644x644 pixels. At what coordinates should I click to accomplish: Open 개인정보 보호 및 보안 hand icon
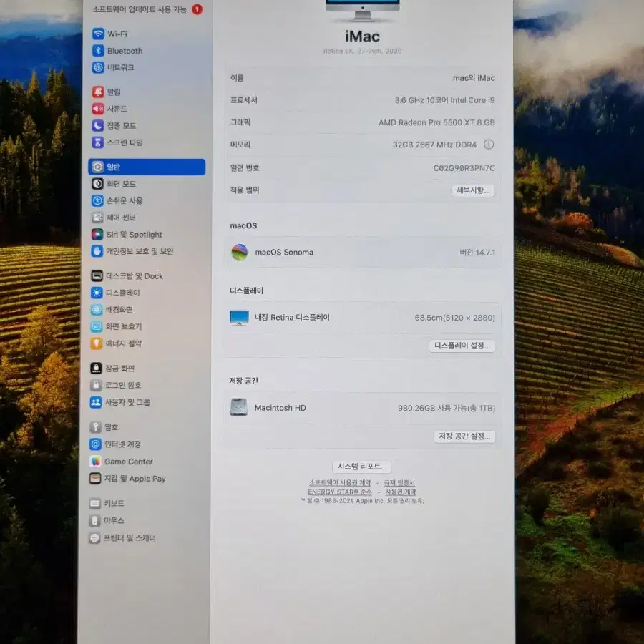97,251
